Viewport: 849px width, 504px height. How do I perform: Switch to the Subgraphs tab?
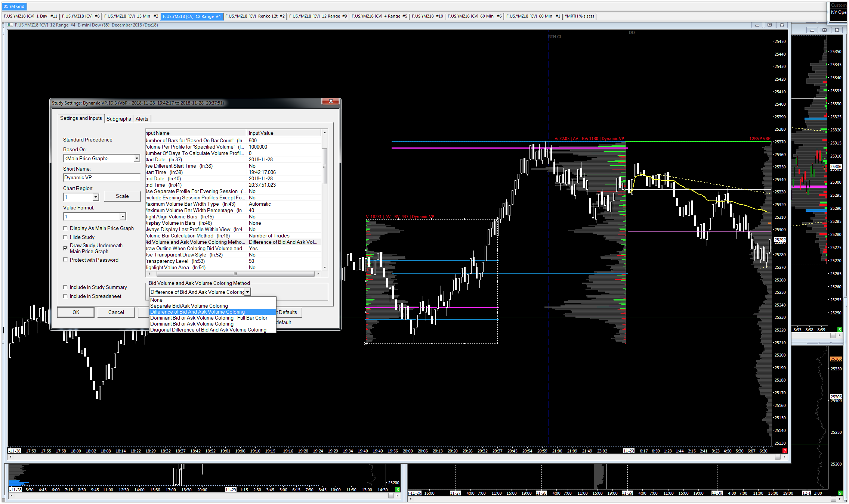pyautogui.click(x=118, y=119)
